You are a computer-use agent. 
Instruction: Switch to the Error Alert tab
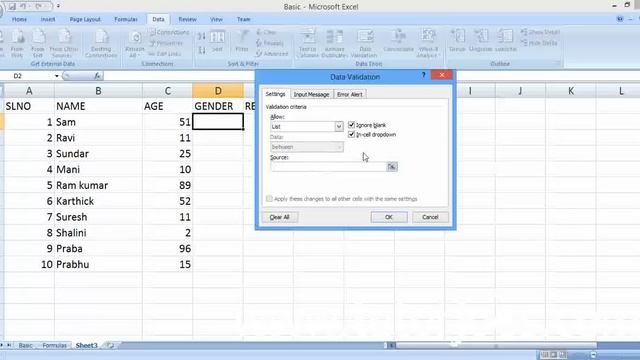click(350, 94)
